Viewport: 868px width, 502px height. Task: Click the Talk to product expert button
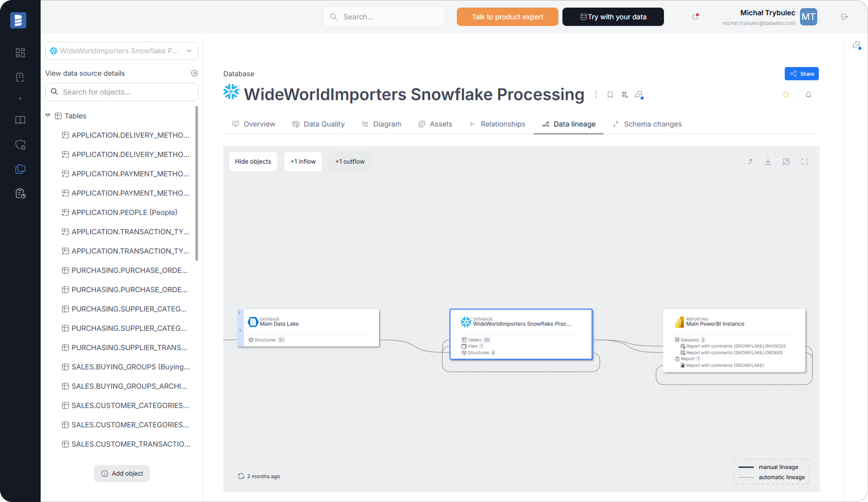[507, 17]
